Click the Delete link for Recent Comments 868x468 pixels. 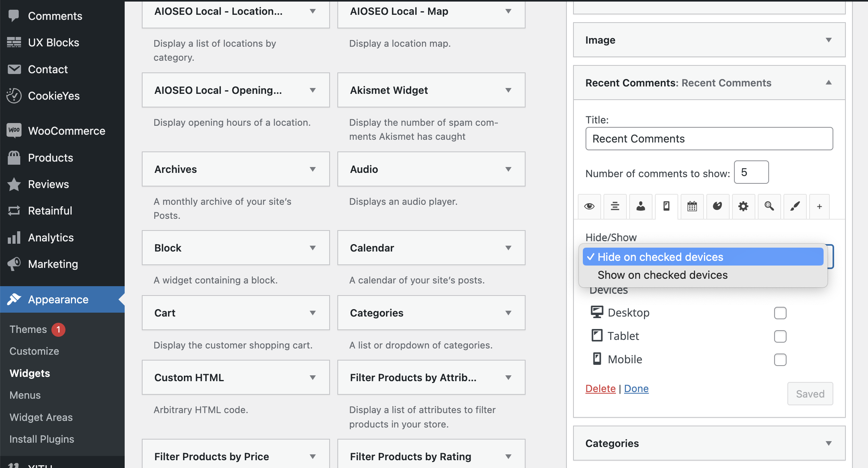[600, 388]
